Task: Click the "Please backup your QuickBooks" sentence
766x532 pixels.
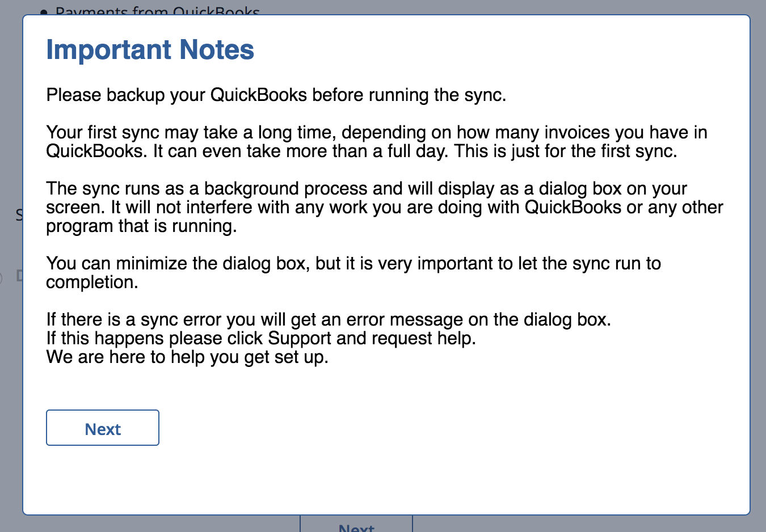Action: coord(276,95)
